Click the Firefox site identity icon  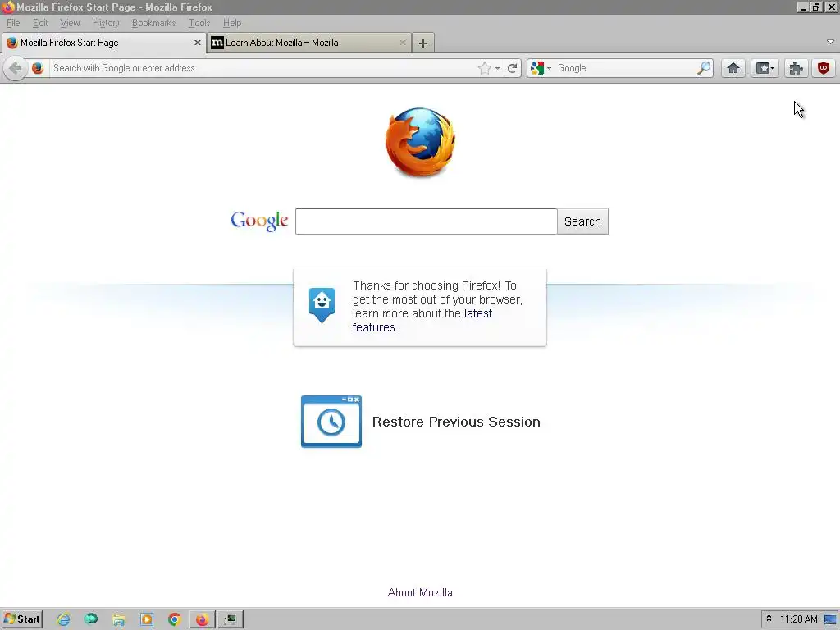[x=38, y=69]
